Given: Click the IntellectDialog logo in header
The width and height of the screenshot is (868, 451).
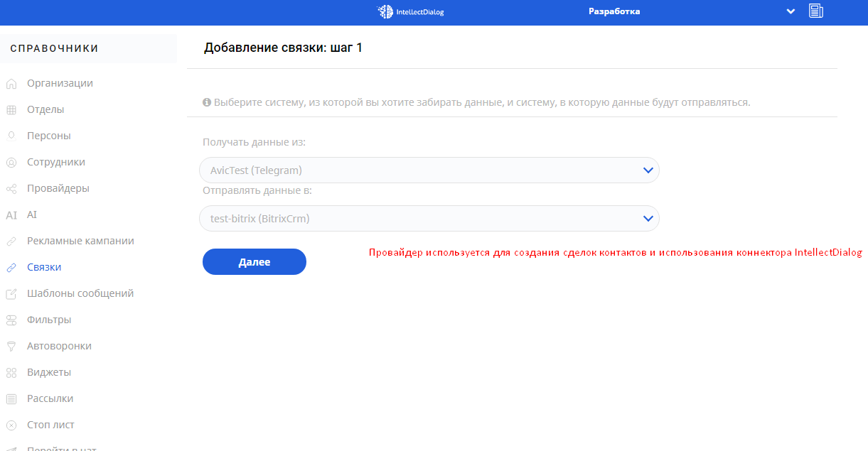Looking at the screenshot, I should [x=410, y=11].
